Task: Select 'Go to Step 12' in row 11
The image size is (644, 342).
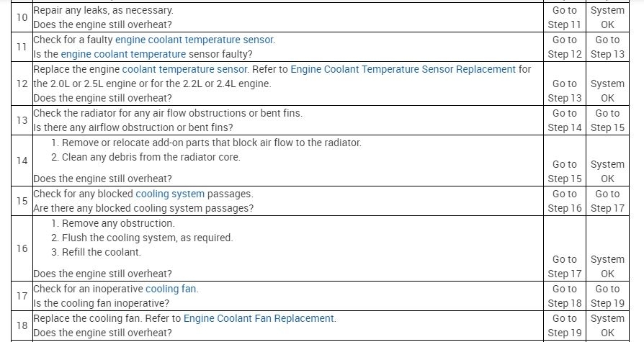Action: coord(564,47)
